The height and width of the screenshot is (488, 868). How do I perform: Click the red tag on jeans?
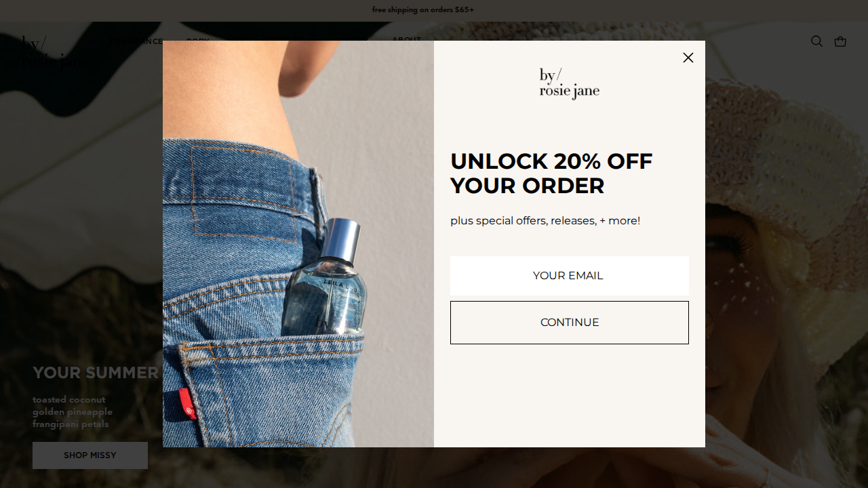point(189,404)
